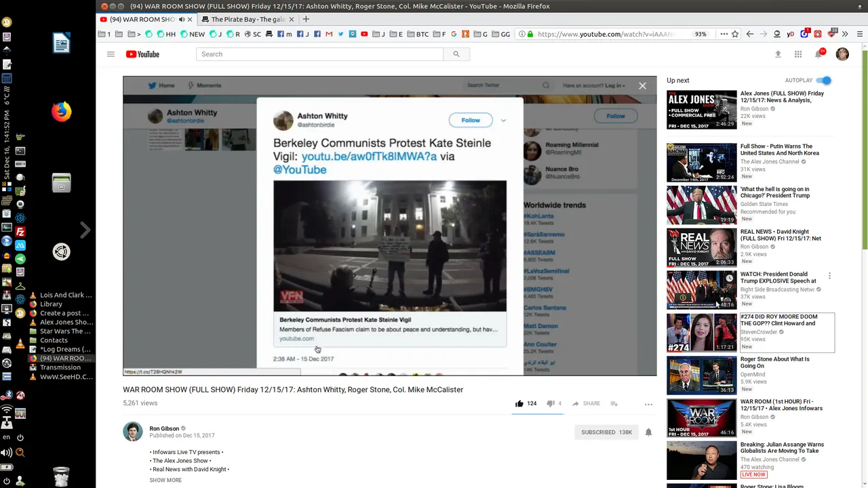Play Alex Jones (FULL SHOW) Friday thumbnail
This screenshot has width=868, height=488.
[x=701, y=110]
